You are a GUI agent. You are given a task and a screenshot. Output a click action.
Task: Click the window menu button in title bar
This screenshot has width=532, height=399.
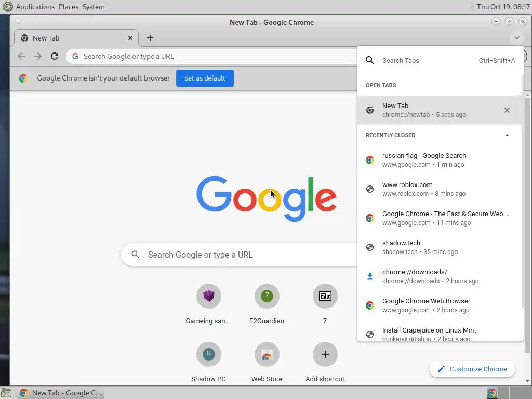click(x=18, y=22)
